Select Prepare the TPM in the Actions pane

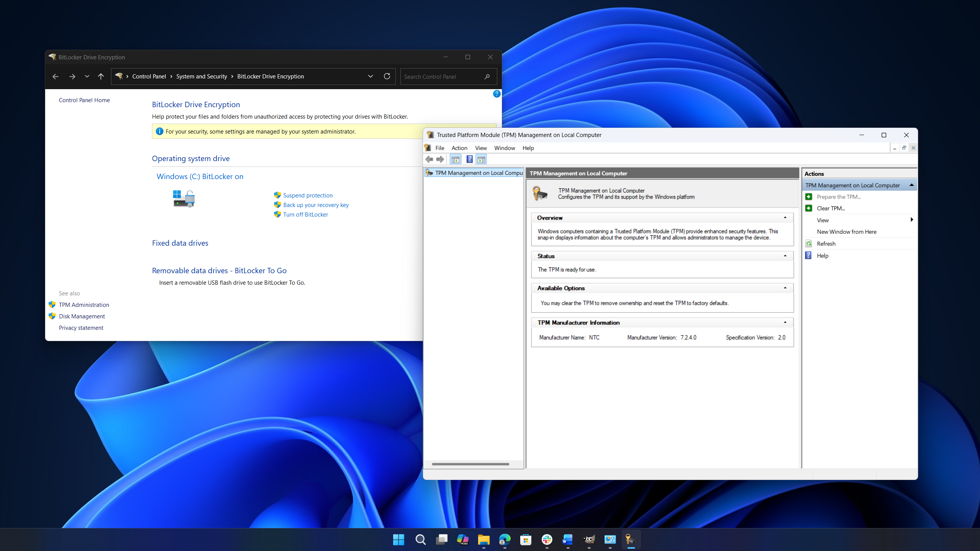pos(838,197)
